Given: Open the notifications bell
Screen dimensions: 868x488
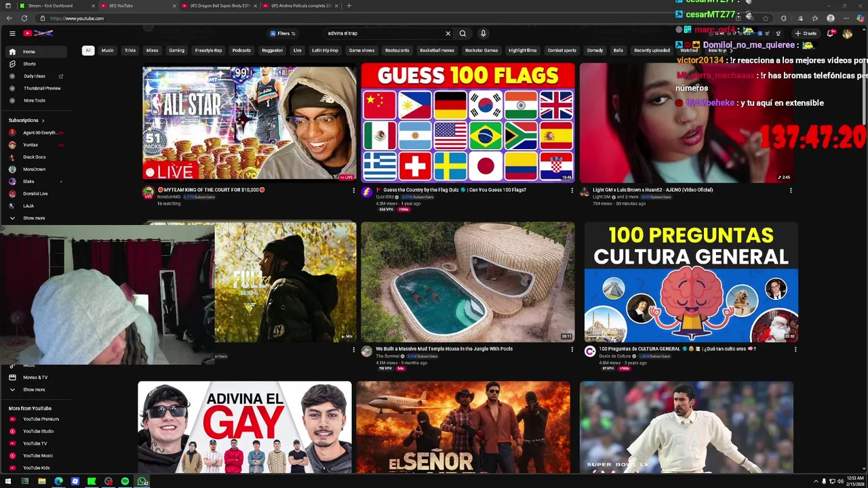Looking at the screenshot, I should click(830, 33).
